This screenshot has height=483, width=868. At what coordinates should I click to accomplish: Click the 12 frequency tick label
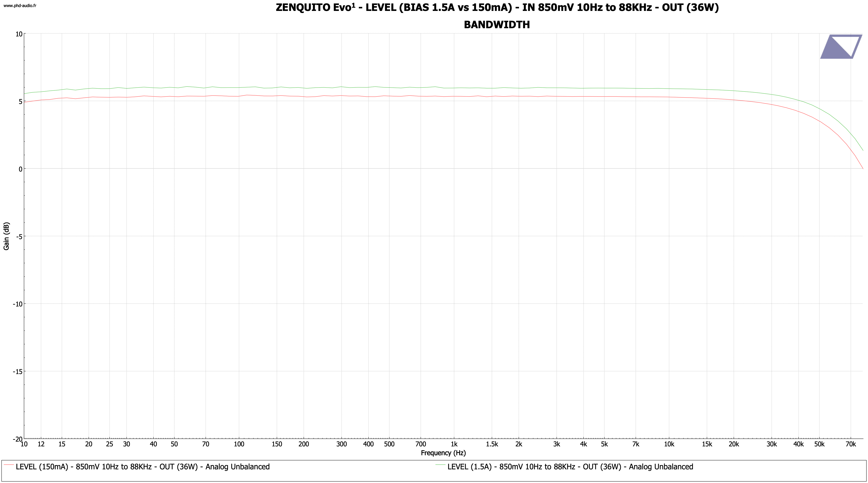coord(41,444)
